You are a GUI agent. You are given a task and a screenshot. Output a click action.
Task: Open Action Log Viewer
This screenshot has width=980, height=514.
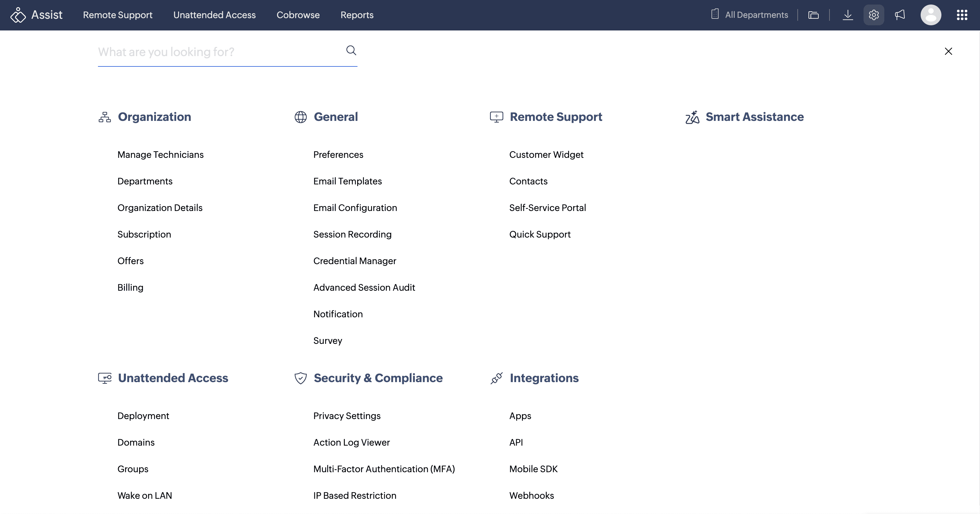352,442
